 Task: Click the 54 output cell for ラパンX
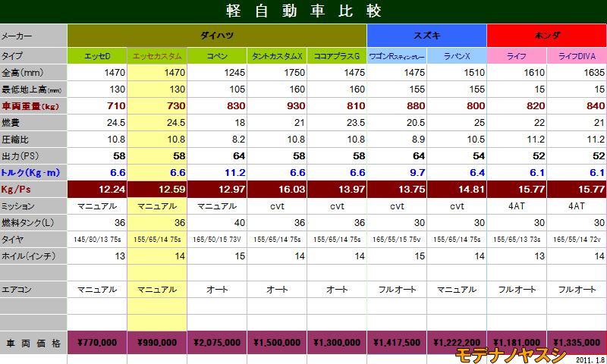click(x=457, y=156)
